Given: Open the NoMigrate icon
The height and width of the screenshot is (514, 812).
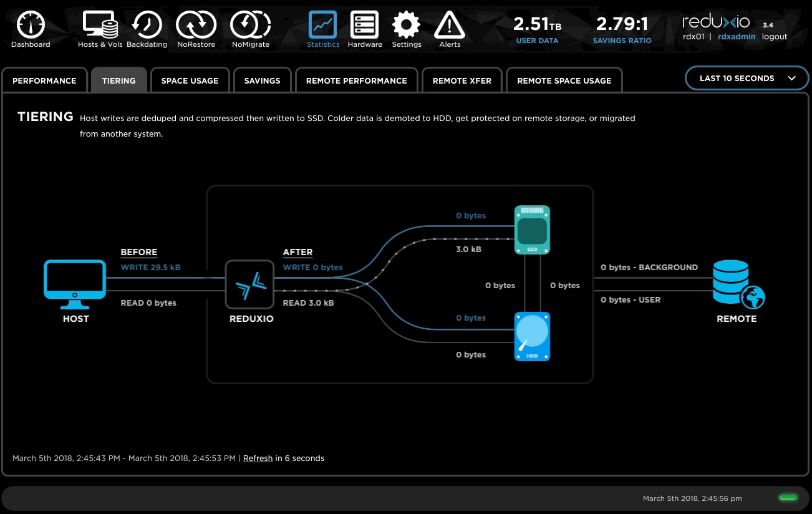Looking at the screenshot, I should pos(251,26).
